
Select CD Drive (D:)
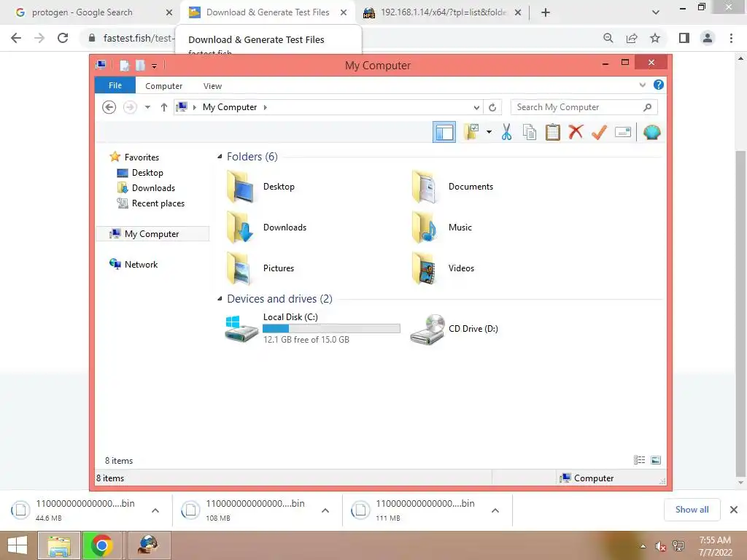pyautogui.click(x=454, y=329)
